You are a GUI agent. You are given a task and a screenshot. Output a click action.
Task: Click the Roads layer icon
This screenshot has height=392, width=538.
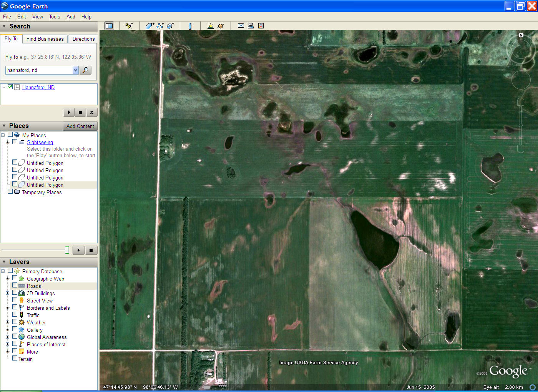[22, 286]
